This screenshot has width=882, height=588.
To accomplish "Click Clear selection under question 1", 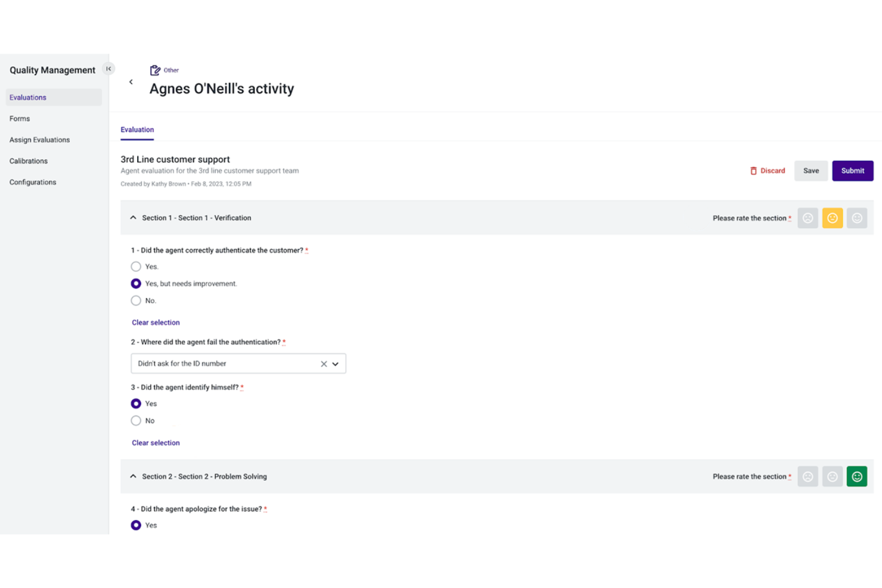I will pos(155,322).
